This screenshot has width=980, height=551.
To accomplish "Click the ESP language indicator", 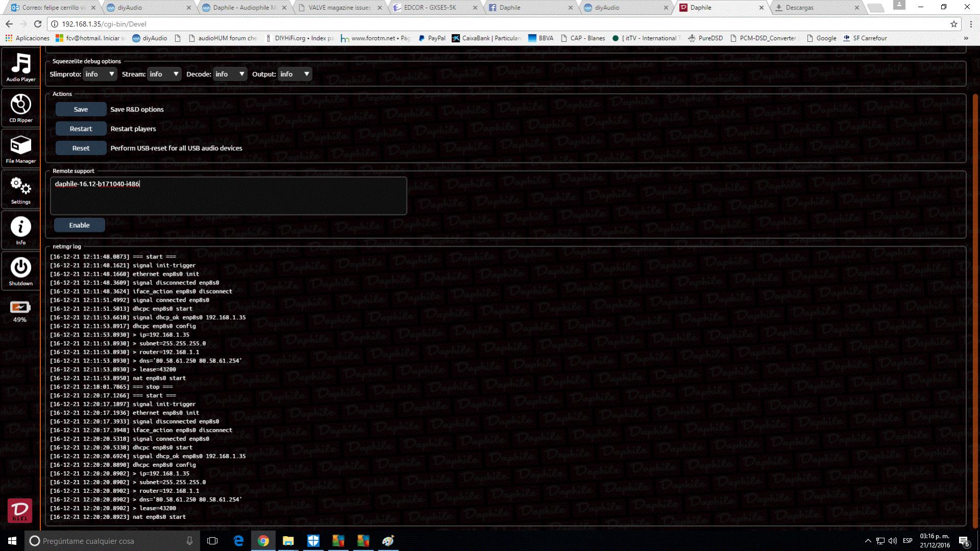I will (907, 541).
